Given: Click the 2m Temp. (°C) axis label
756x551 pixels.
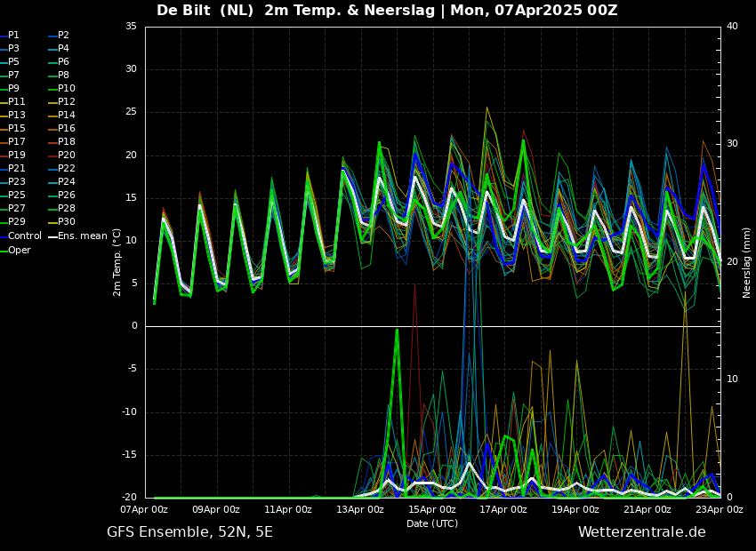Looking at the screenshot, I should pos(117,262).
